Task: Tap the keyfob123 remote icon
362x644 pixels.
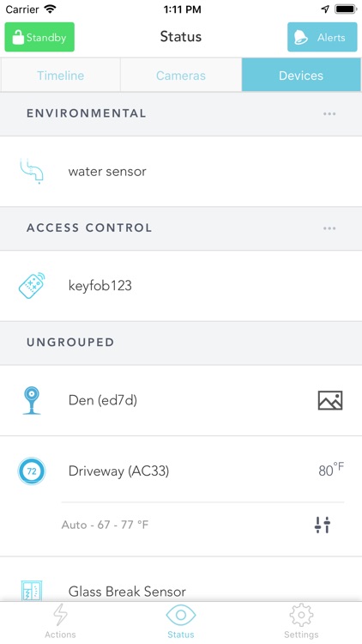Action: tap(32, 285)
